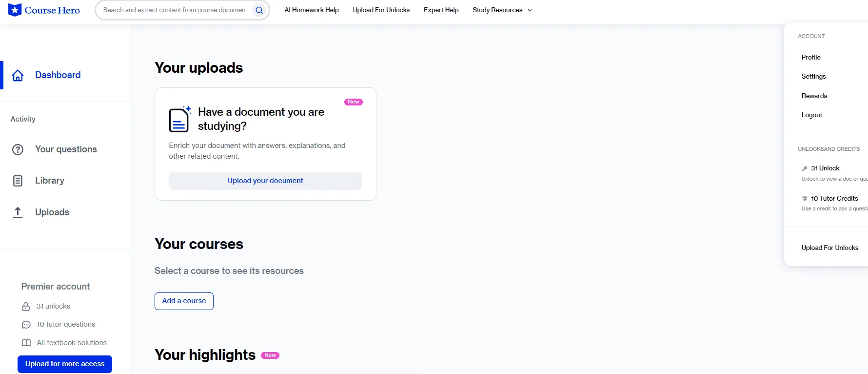Click Have a document you are studying heading
Viewport: 868px width, 374px height.
tap(261, 119)
